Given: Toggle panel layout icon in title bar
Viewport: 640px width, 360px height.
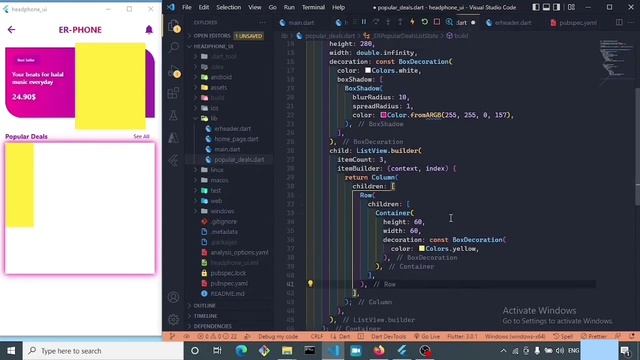Looking at the screenshot, I should click(546, 7).
